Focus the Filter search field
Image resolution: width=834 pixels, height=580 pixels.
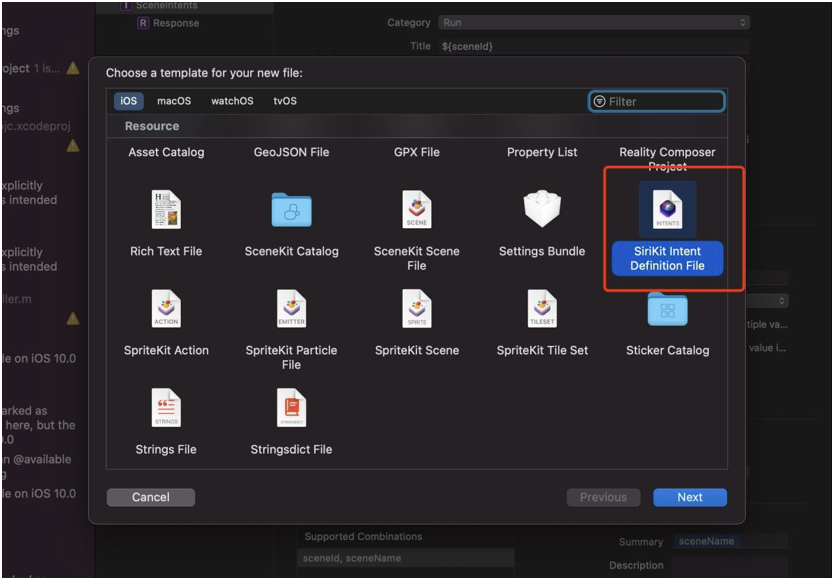click(x=657, y=101)
